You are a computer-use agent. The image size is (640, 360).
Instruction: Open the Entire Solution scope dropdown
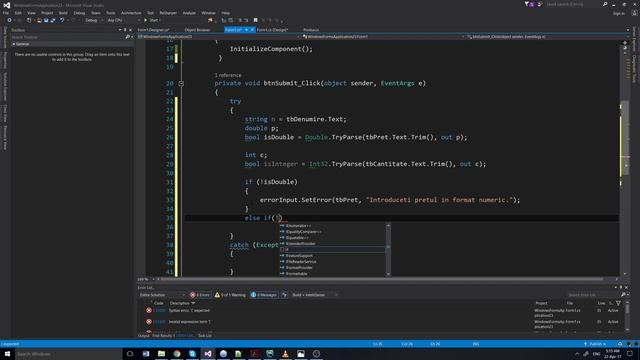click(x=162, y=295)
